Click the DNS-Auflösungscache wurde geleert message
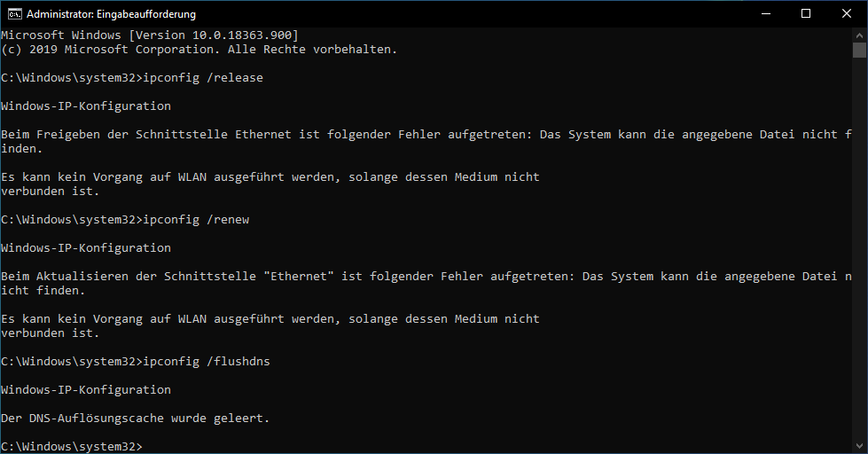Viewport: 868px width, 454px height. tap(135, 418)
